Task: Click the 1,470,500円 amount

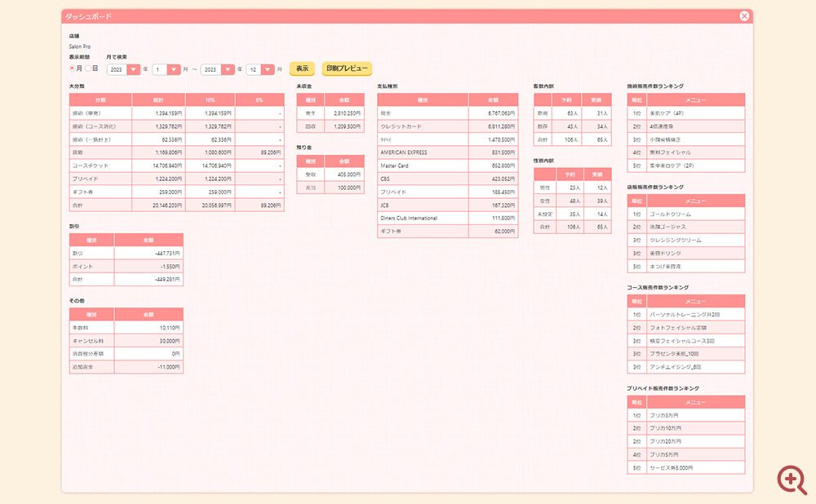Action: tap(501, 139)
